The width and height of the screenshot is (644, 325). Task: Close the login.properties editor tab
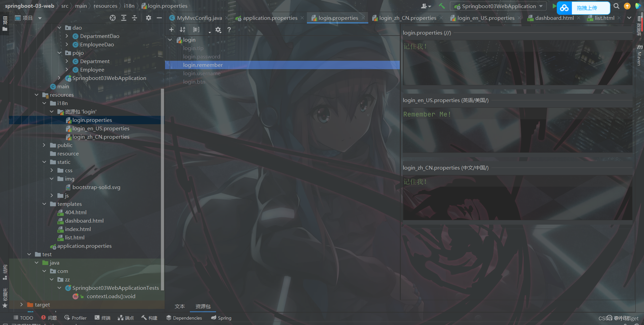coord(363,18)
